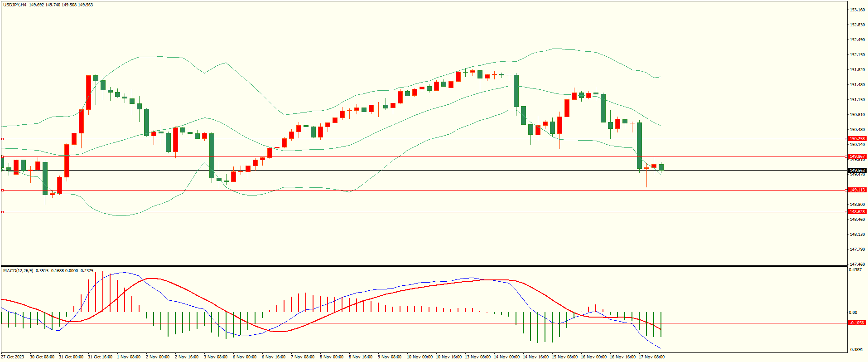Click the MACD(12,26,9) indicator label
The height and width of the screenshot is (362, 868).
18,271
